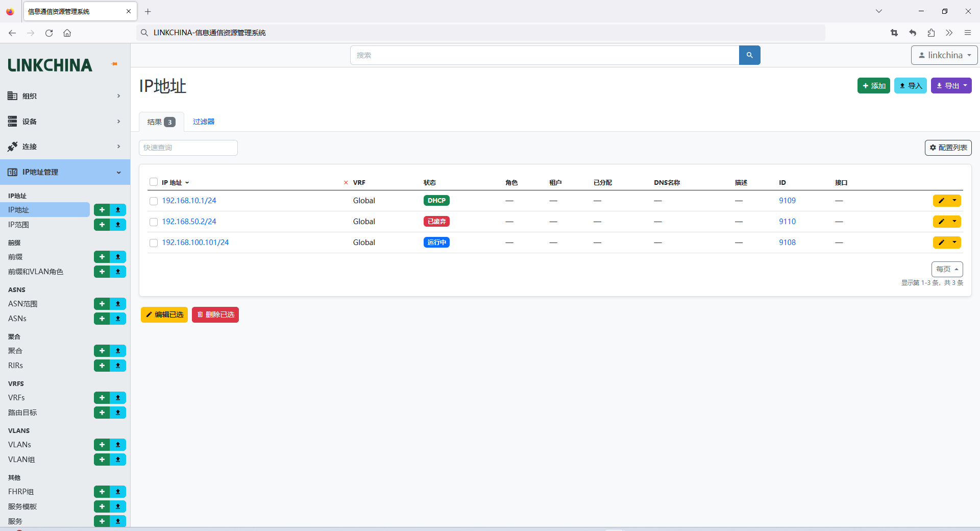
Task: Click the import icon next to 服务模板
Action: (118, 506)
